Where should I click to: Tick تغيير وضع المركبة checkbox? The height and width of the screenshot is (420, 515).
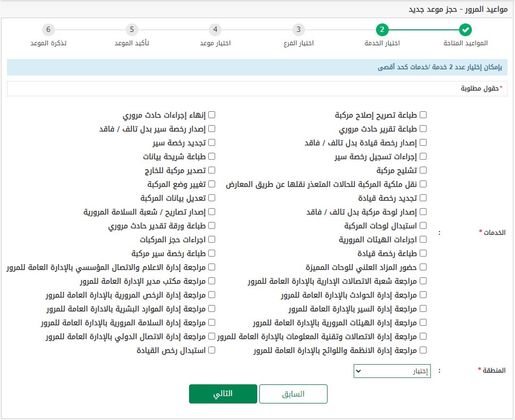pos(212,184)
